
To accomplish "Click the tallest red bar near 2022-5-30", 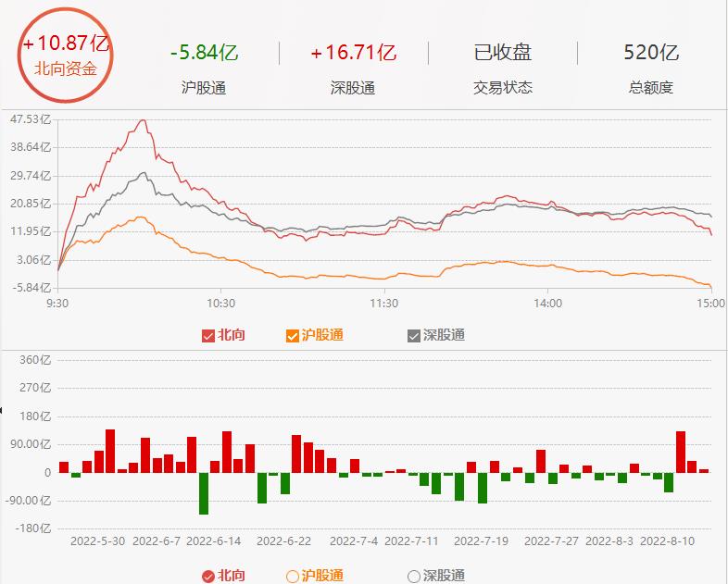I will (110, 451).
